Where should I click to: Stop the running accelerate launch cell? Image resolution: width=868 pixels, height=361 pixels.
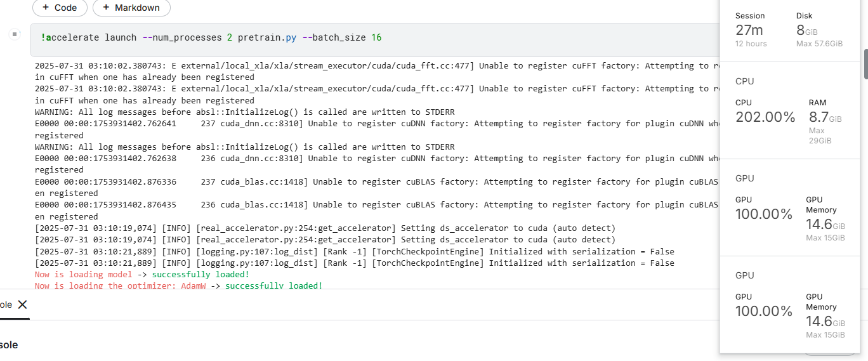[15, 34]
